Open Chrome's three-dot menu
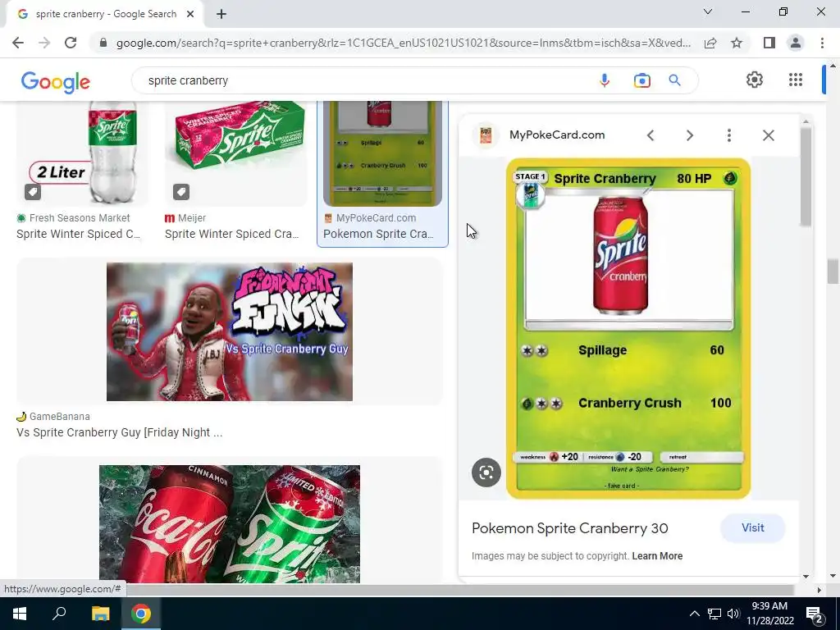Screen dimensions: 840x630 (x=822, y=43)
